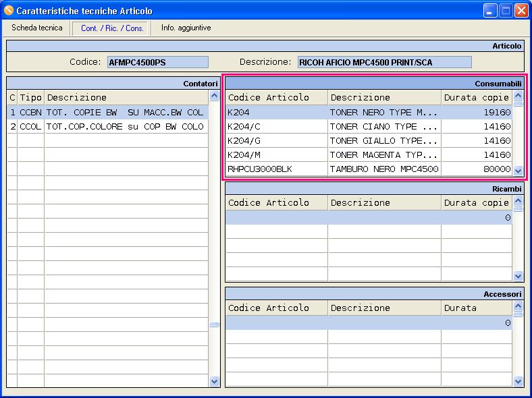Click Contatori Tipo column header

pyautogui.click(x=31, y=98)
